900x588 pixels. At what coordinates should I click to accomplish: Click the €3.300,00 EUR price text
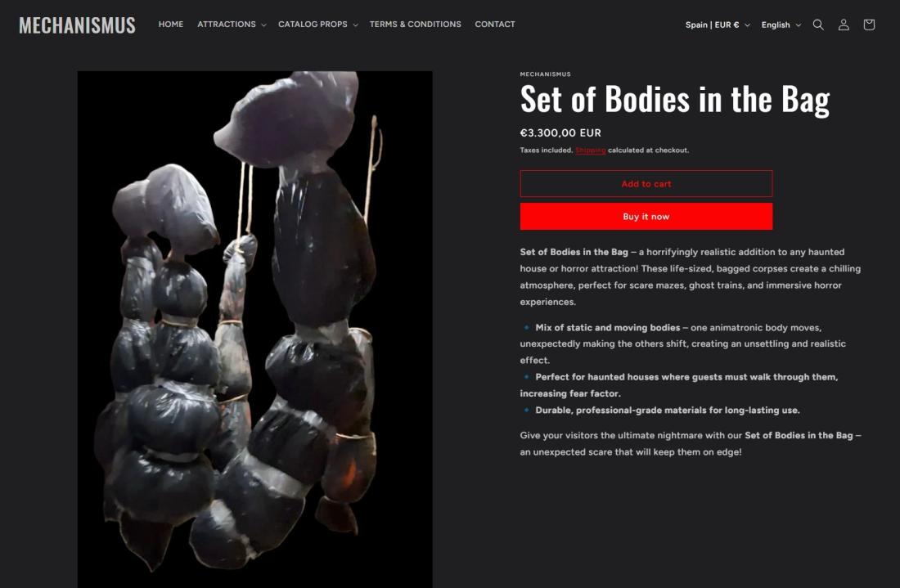click(x=560, y=132)
